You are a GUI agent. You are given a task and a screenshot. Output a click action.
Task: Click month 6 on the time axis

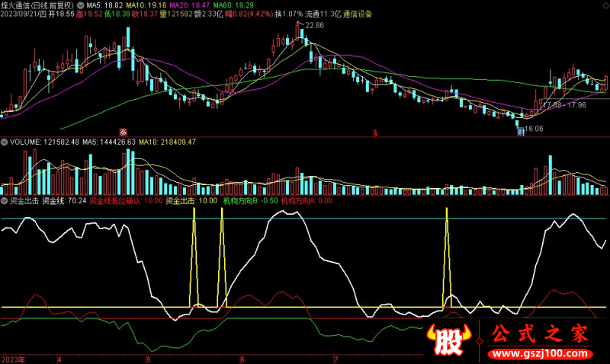pyautogui.click(x=242, y=358)
